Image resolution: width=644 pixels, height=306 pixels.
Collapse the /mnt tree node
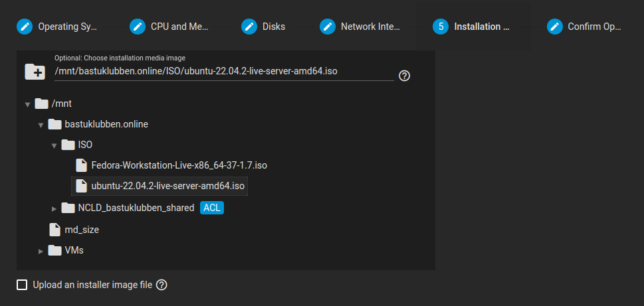27,105
